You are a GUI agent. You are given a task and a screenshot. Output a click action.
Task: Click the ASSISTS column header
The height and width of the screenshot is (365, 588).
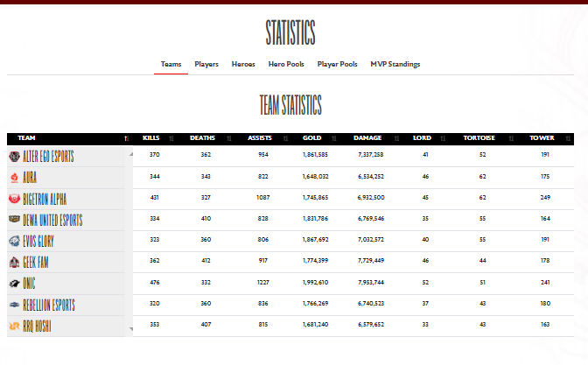tap(260, 138)
